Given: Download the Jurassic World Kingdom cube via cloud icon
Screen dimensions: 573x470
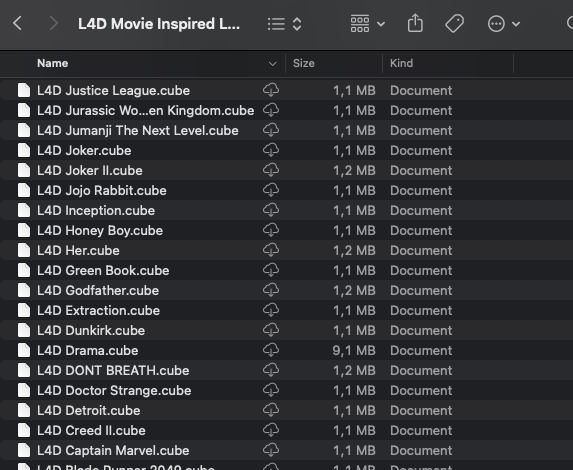Looking at the screenshot, I should [x=271, y=110].
